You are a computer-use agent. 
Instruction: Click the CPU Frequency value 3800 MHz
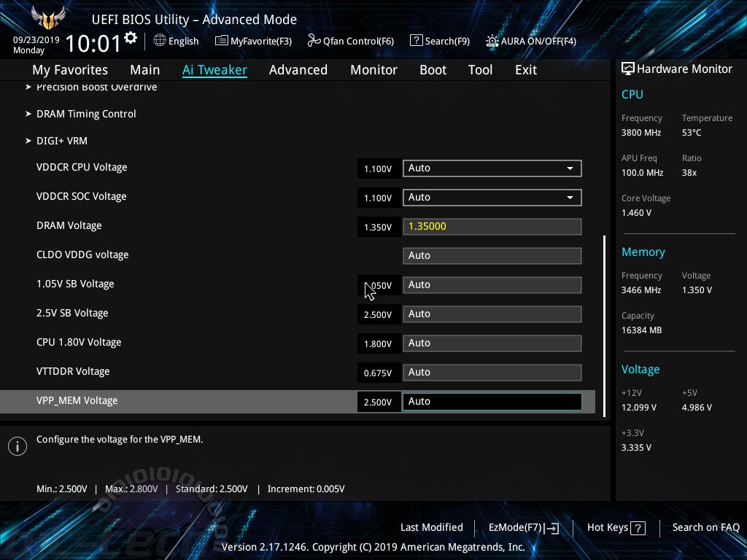tap(641, 133)
